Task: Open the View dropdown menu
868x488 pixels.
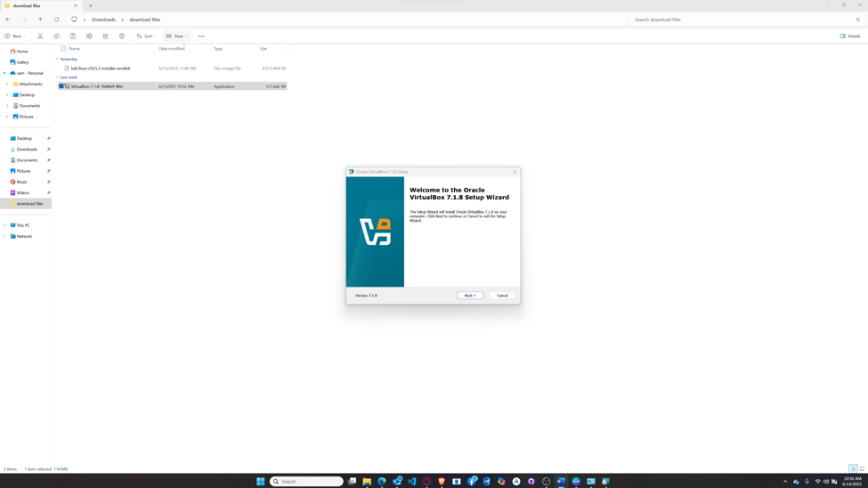Action: (176, 36)
